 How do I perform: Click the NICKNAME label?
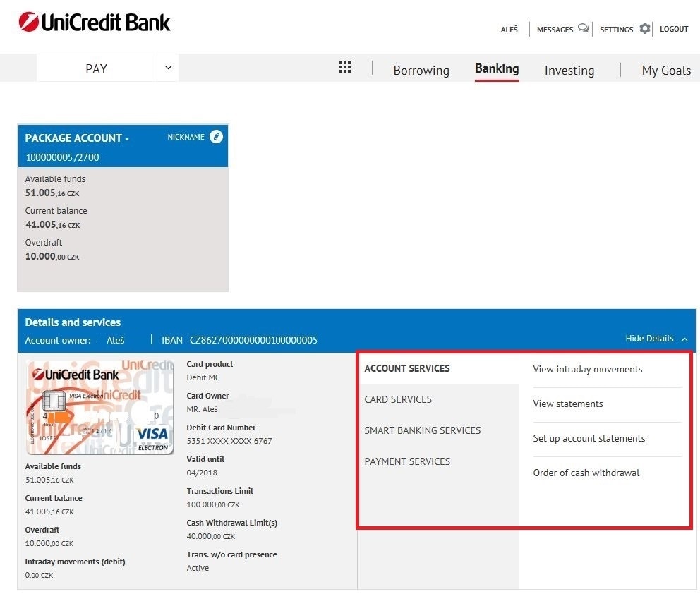tap(186, 137)
